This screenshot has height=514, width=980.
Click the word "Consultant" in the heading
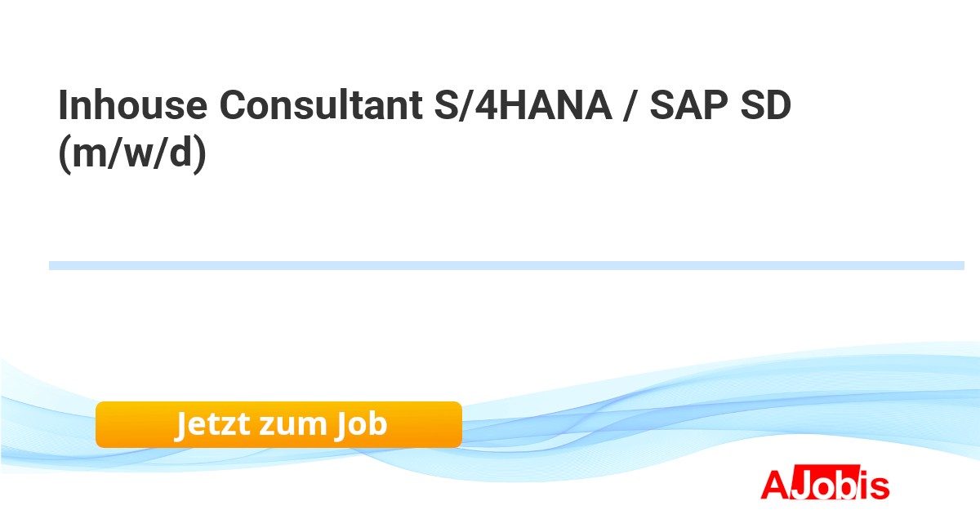(314, 106)
